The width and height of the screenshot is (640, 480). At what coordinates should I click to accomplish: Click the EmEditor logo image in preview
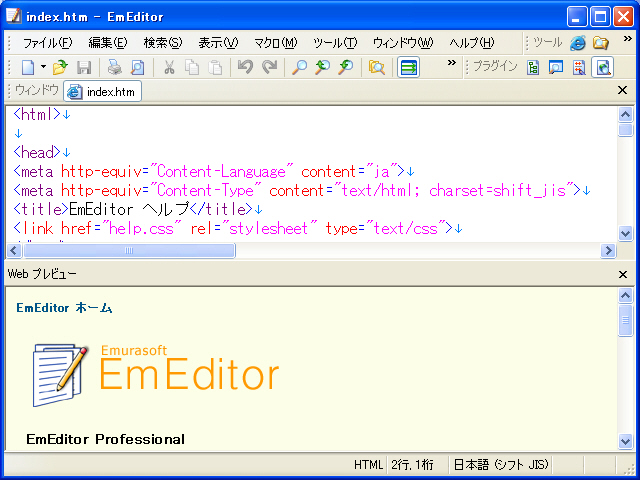click(x=156, y=375)
